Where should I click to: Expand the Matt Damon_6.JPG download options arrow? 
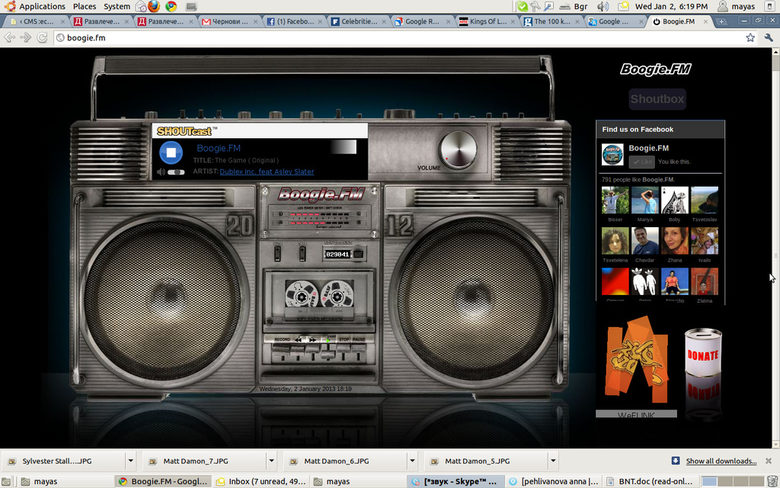[412, 461]
